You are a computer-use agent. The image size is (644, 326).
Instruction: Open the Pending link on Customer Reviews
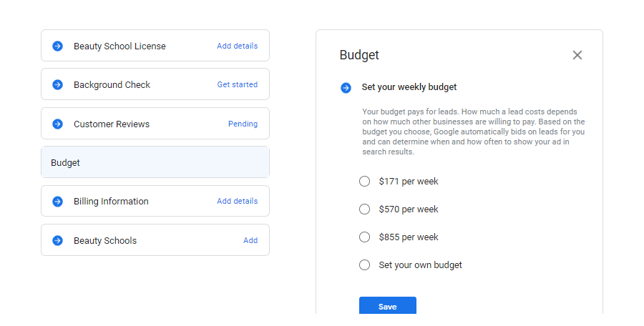click(243, 124)
